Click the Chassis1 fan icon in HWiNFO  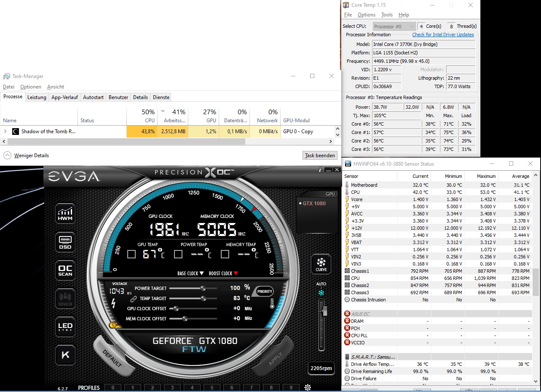click(x=347, y=271)
